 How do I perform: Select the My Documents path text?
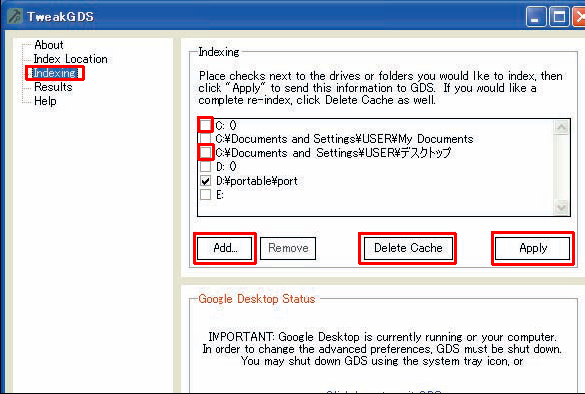(x=344, y=139)
